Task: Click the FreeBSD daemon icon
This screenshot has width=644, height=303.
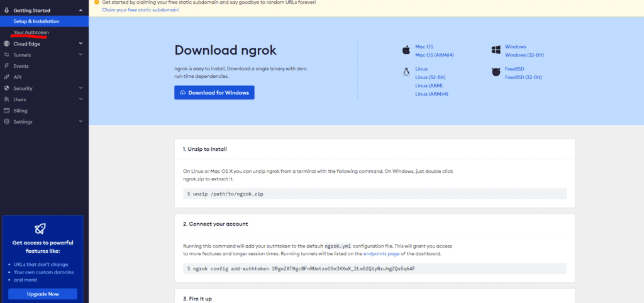Action: 496,72
